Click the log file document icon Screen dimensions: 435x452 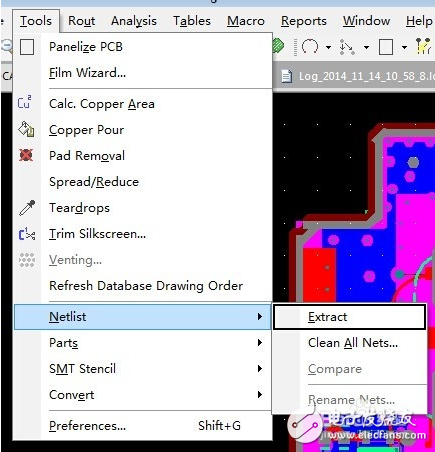tap(286, 76)
